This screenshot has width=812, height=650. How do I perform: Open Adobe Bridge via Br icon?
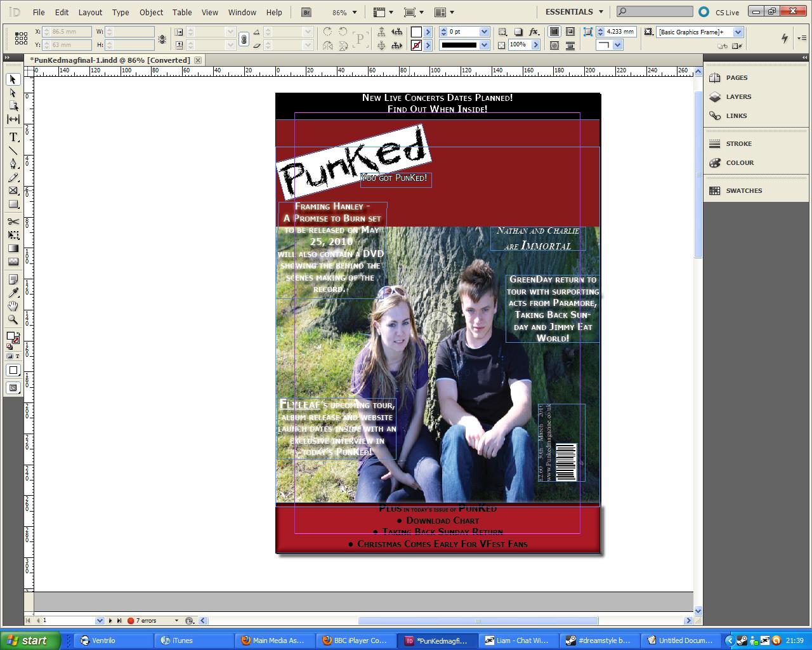pos(306,12)
